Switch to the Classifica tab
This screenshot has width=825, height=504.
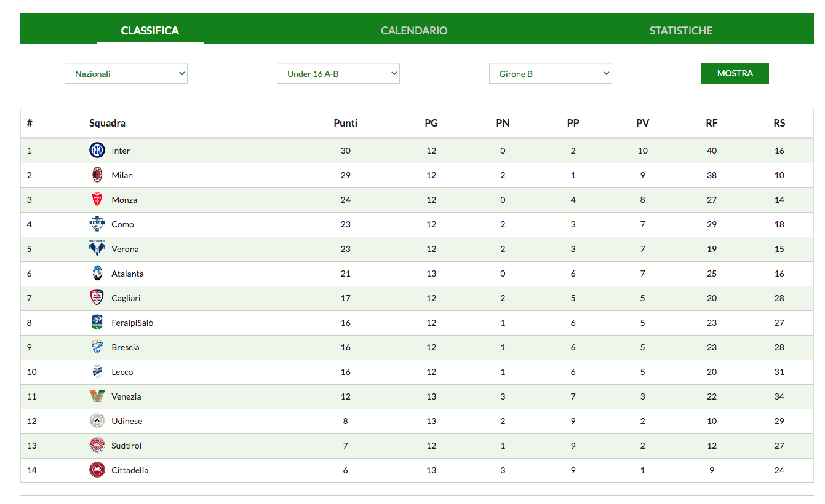pos(150,30)
